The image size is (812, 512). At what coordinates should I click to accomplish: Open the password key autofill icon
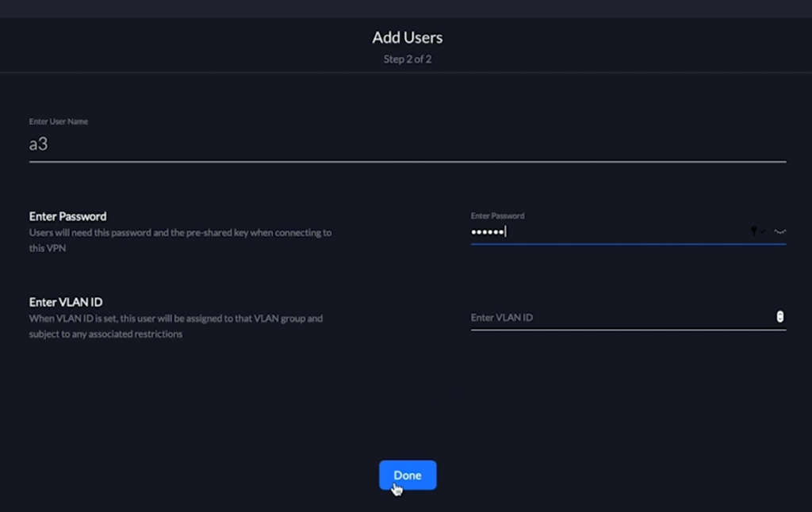(757, 231)
